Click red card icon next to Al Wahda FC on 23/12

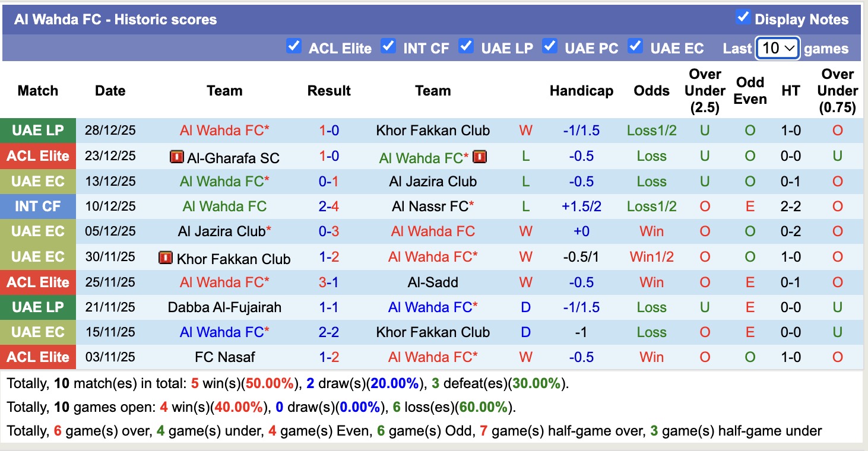(x=481, y=156)
